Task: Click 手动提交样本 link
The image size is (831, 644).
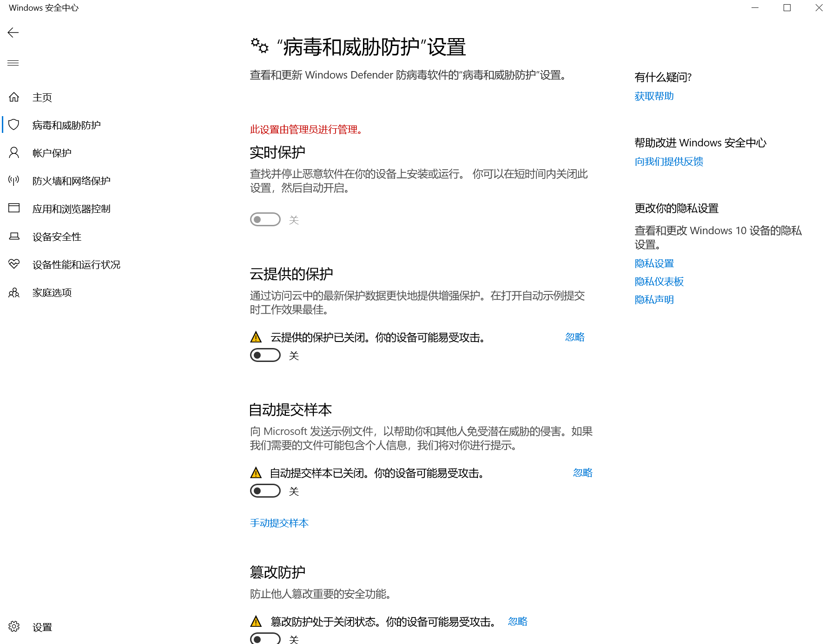Action: point(279,523)
